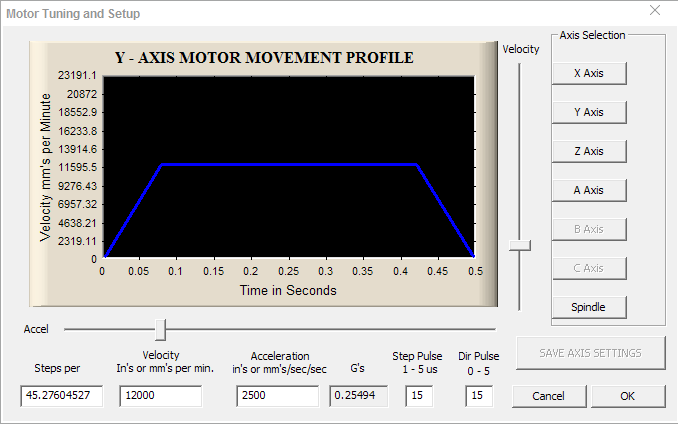
Task: Focus the Velocity field showing 12000
Action: pos(160,396)
